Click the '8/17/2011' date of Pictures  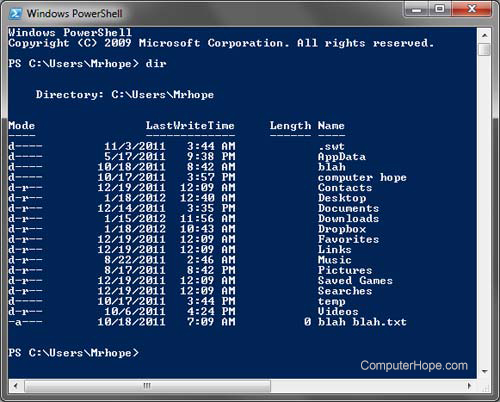[x=135, y=270]
